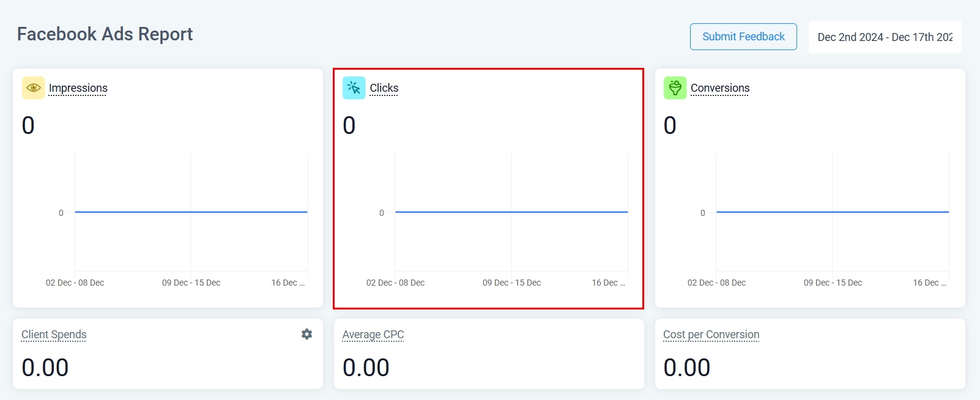Click the blue line in Impressions chart
The width and height of the screenshot is (980, 400).
click(x=191, y=212)
